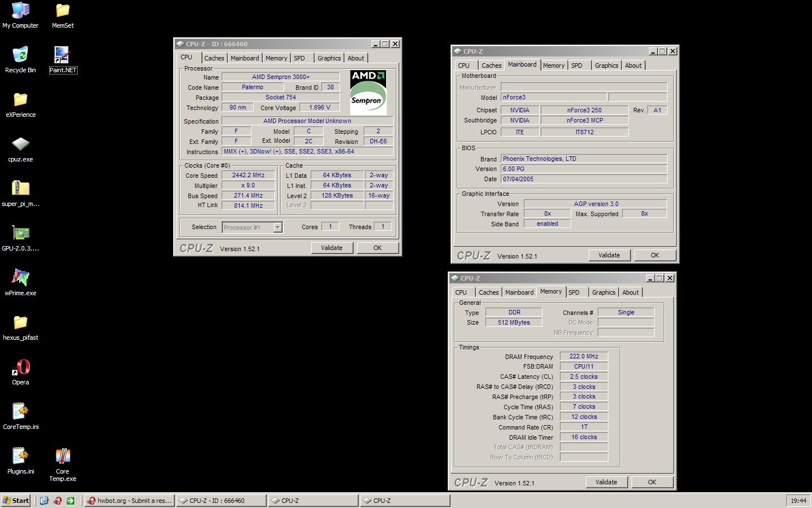Click Validate in the CPU window
The width and height of the screenshot is (812, 508).
[x=332, y=248]
